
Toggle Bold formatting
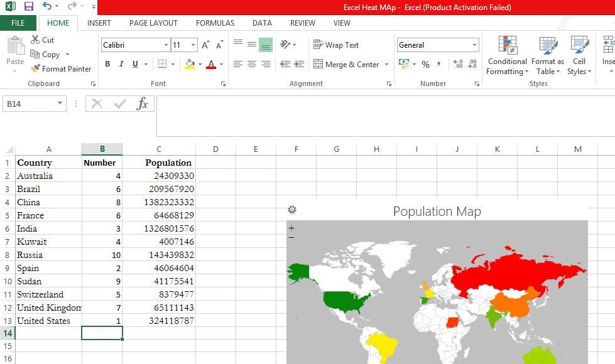[107, 64]
